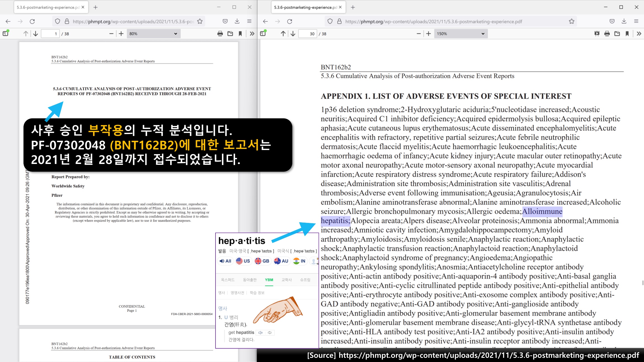
Task: Toggle the PDF sidebar in right window
Action: pyautogui.click(x=263, y=34)
